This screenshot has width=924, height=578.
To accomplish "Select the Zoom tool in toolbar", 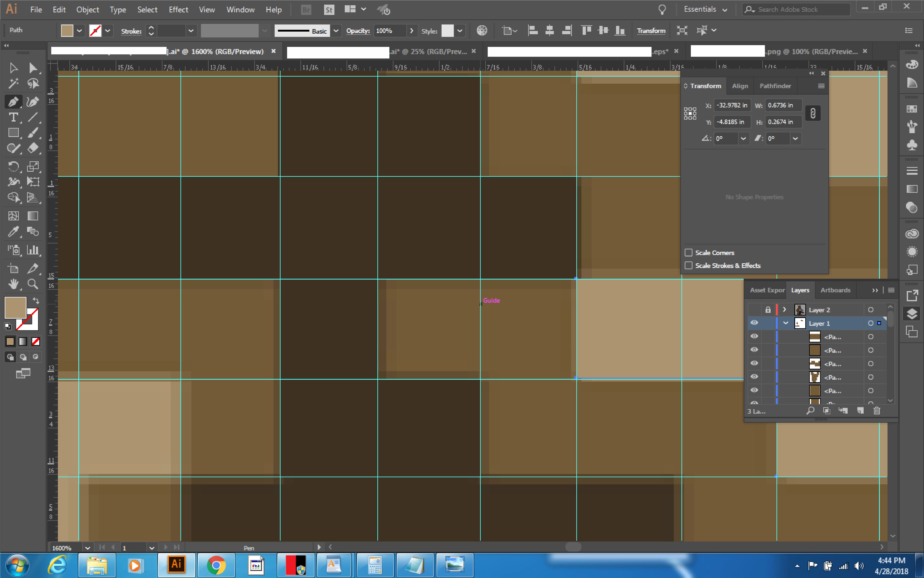I will 33,284.
